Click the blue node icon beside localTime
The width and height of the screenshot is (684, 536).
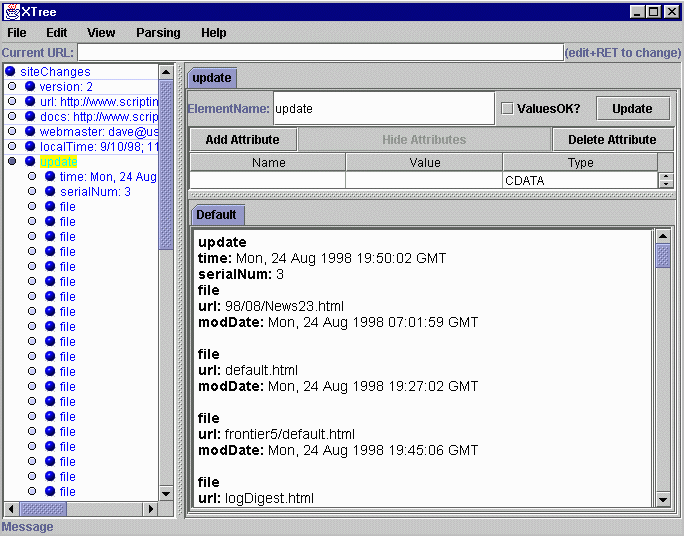(30, 147)
